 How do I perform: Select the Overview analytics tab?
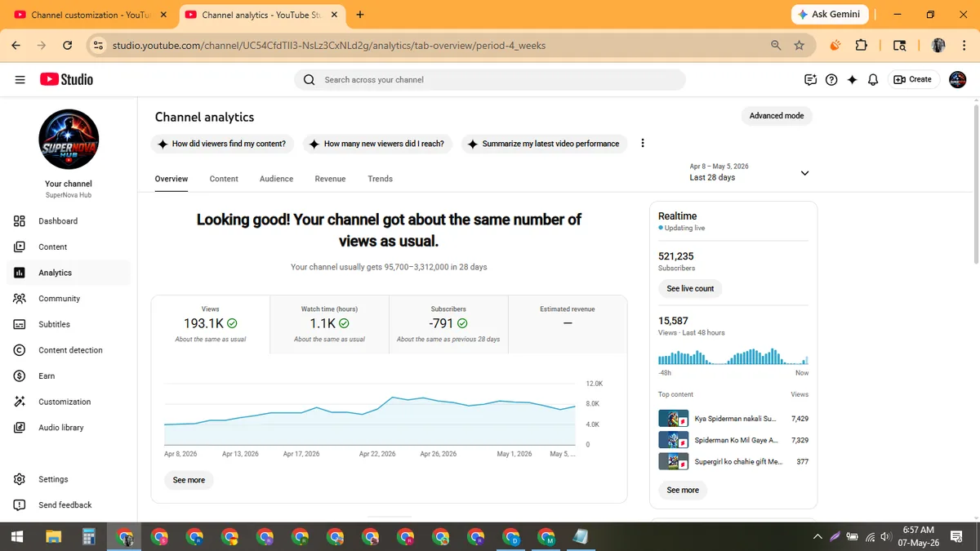171,179
